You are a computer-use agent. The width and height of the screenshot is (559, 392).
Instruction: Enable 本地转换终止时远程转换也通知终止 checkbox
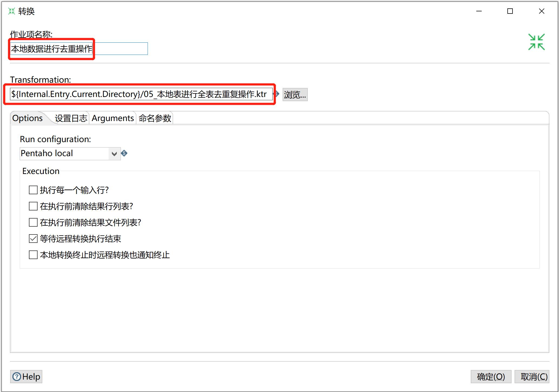tap(33, 255)
